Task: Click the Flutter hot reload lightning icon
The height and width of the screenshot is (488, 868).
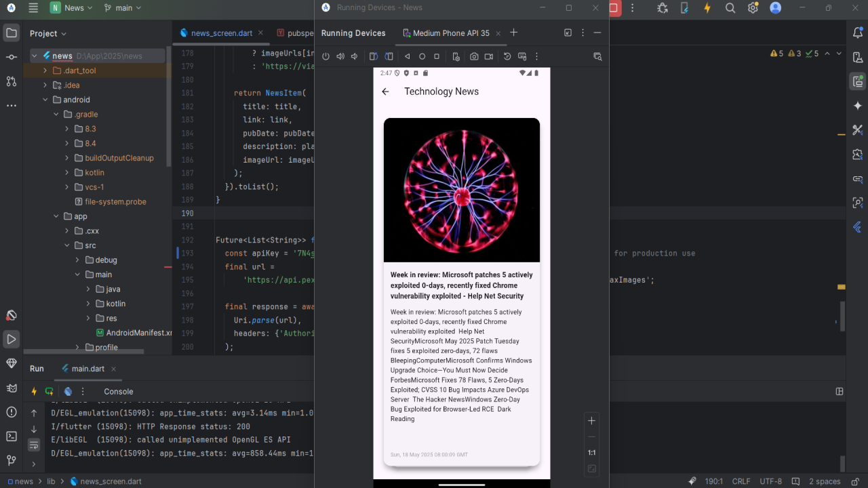Action: [34, 392]
